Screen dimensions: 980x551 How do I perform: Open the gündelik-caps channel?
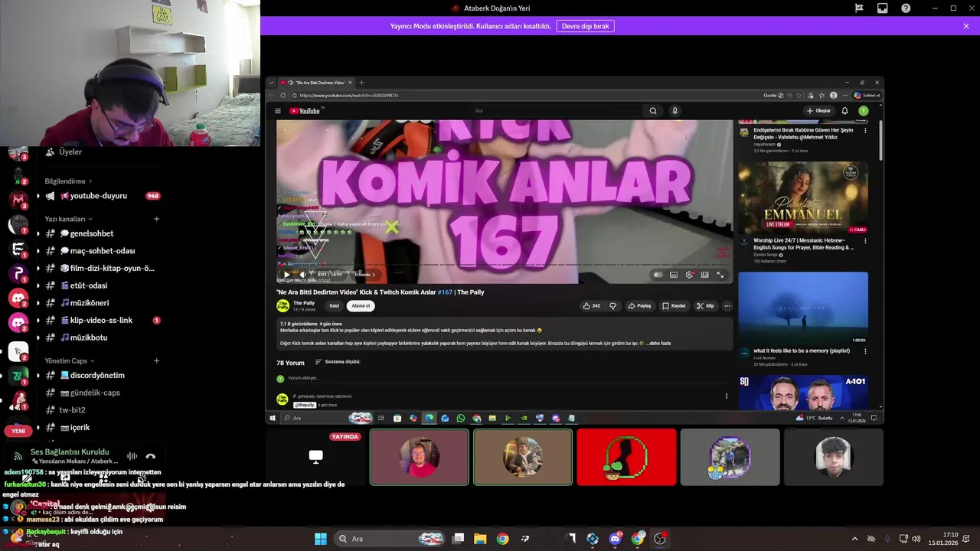coord(102,393)
